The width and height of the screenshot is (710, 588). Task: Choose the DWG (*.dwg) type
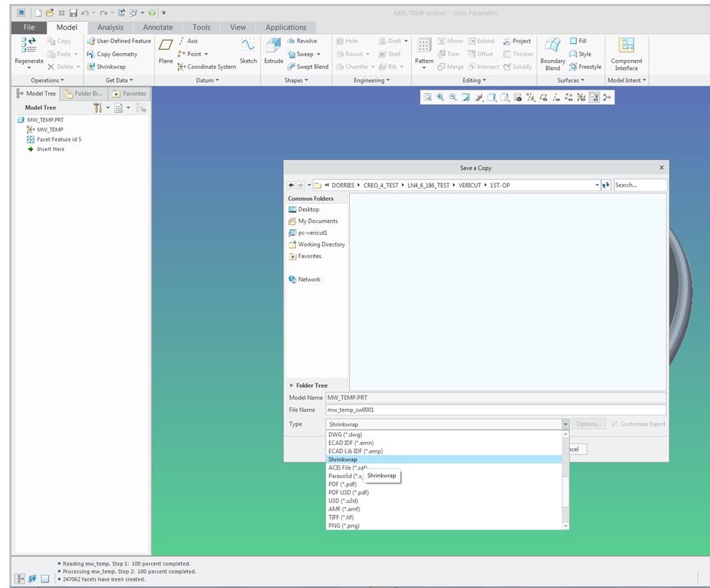click(444, 434)
